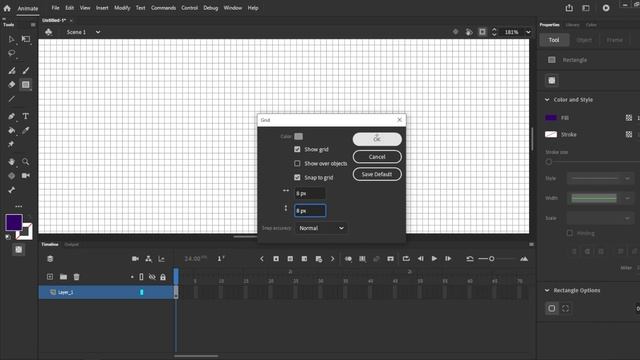The width and height of the screenshot is (640, 360).
Task: Click Cancel in the Grid dialog
Action: pos(377,157)
